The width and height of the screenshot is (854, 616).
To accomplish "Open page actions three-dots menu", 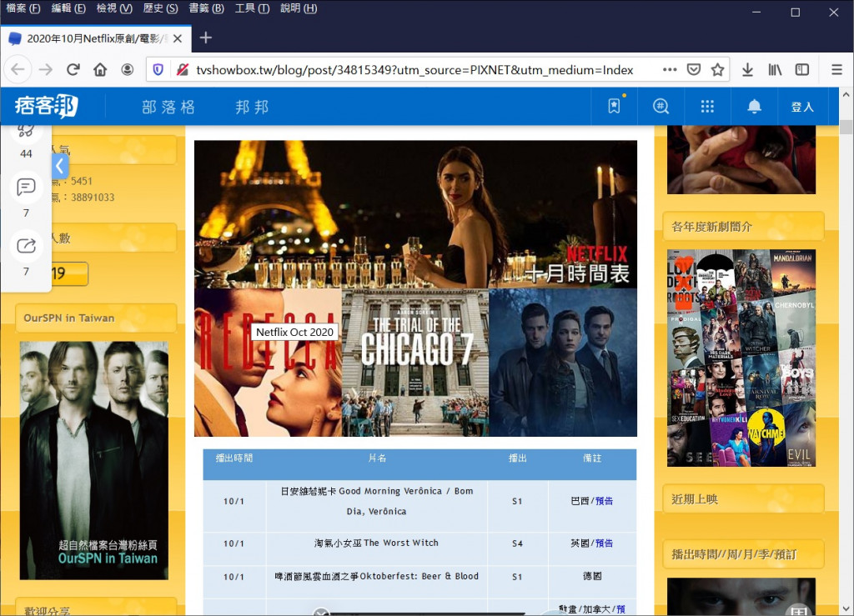I will [x=670, y=70].
